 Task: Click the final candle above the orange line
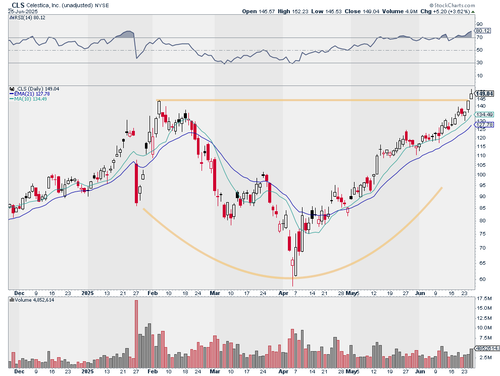(471, 95)
